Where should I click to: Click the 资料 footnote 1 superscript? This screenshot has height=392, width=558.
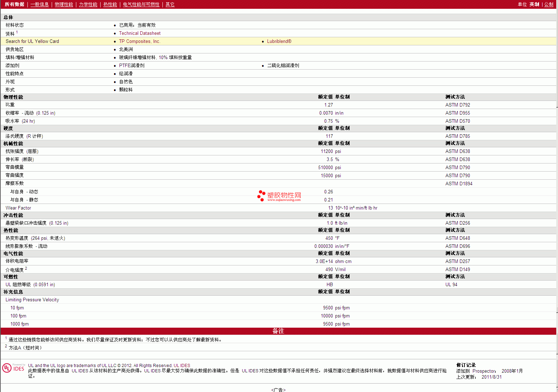tap(17, 32)
